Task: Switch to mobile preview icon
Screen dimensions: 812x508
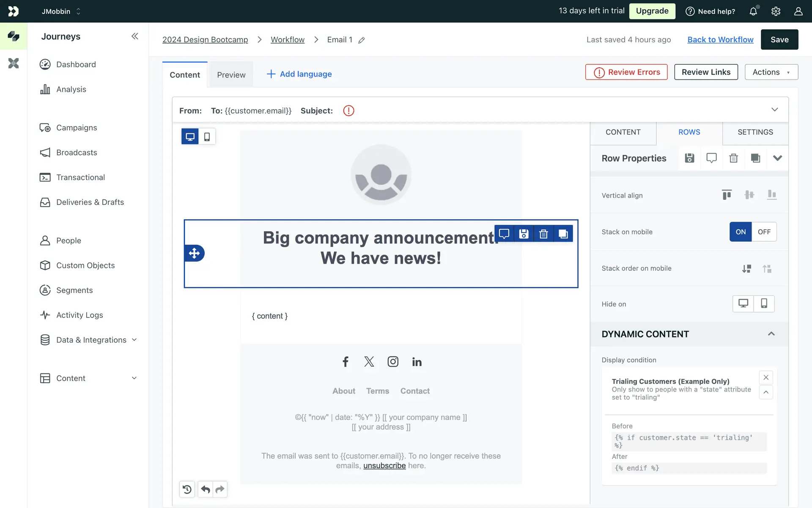Action: point(207,137)
